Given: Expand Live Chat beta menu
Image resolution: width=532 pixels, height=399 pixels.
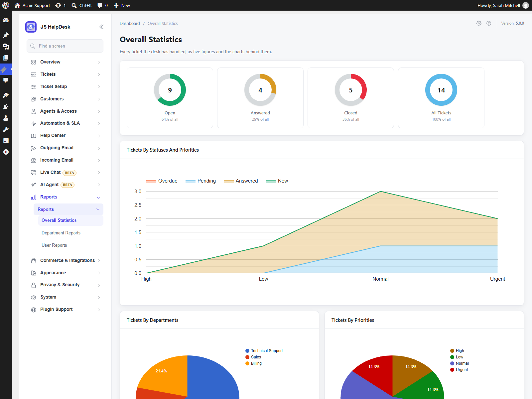Looking at the screenshot, I should [x=65, y=173].
